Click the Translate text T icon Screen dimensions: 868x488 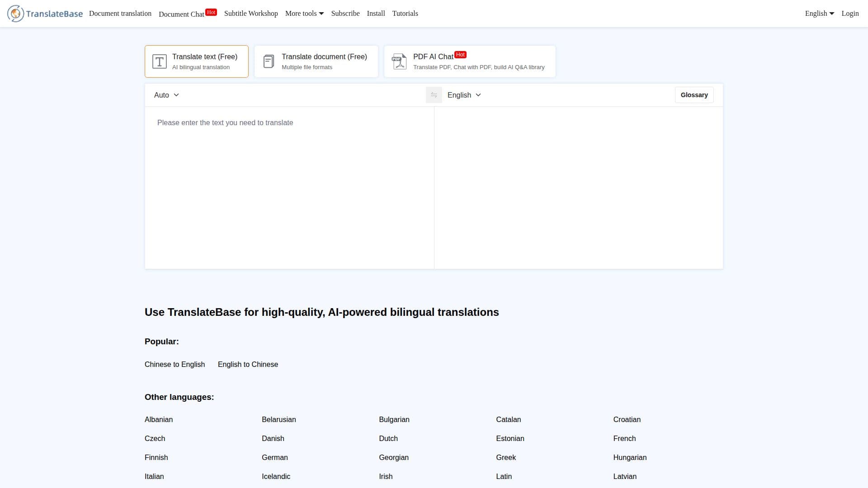(x=159, y=61)
